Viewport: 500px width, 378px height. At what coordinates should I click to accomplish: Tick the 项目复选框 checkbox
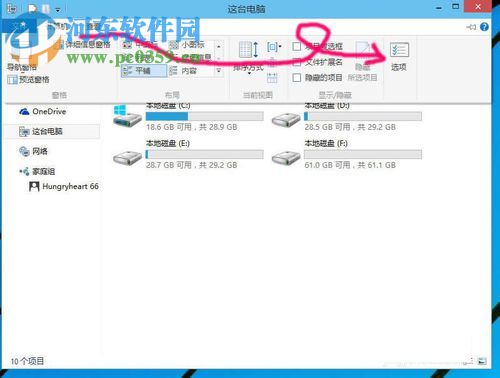(x=297, y=46)
